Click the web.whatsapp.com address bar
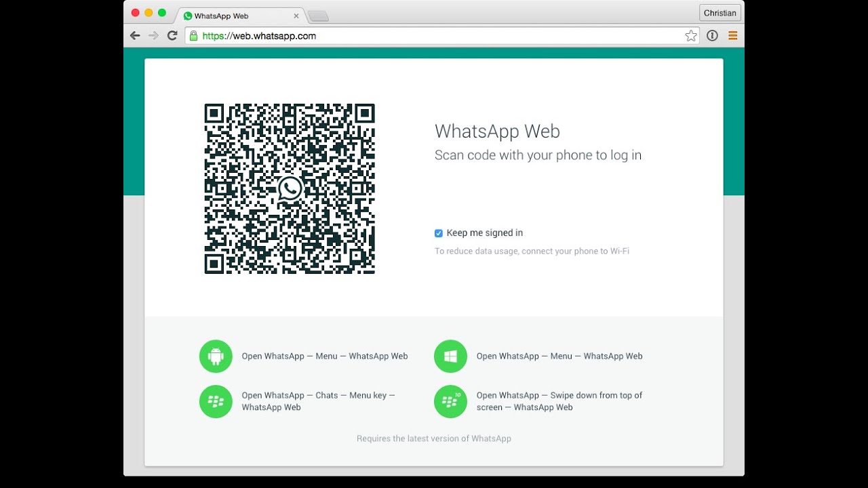This screenshot has height=488, width=868. (x=442, y=36)
